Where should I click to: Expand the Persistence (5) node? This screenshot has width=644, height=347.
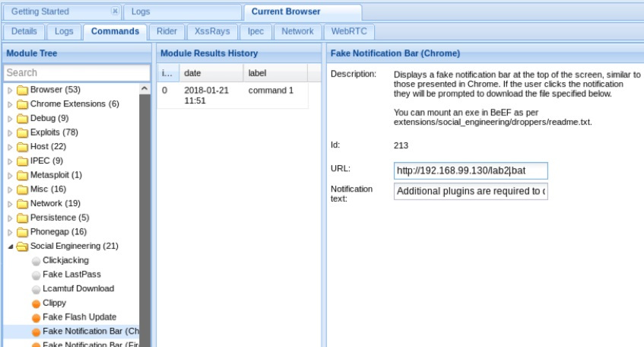(x=10, y=218)
